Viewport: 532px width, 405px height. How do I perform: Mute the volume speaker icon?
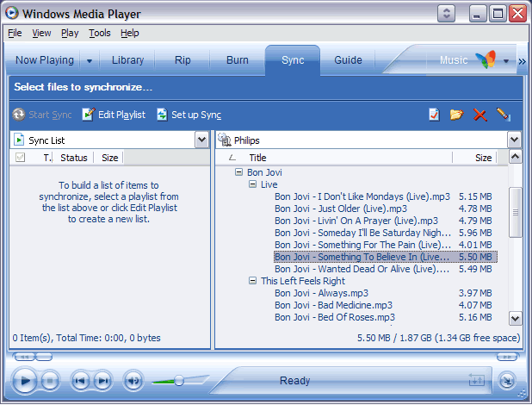coord(133,381)
